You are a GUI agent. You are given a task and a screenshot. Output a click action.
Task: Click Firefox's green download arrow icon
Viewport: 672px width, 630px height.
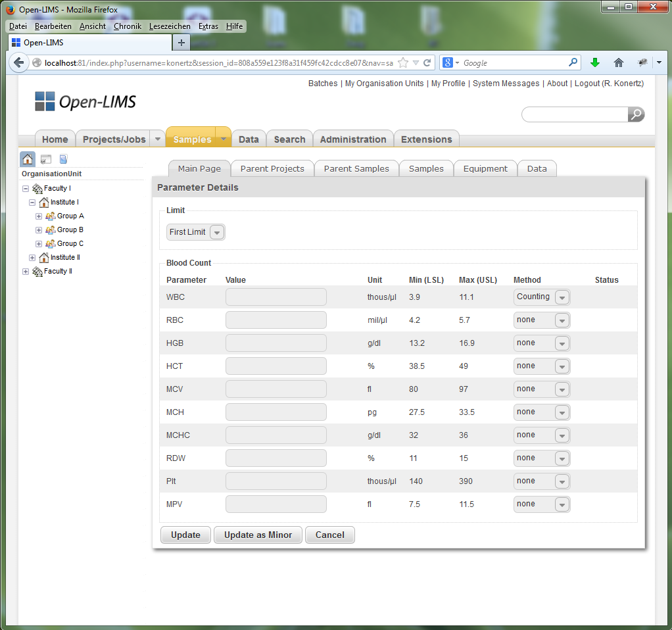click(x=594, y=62)
